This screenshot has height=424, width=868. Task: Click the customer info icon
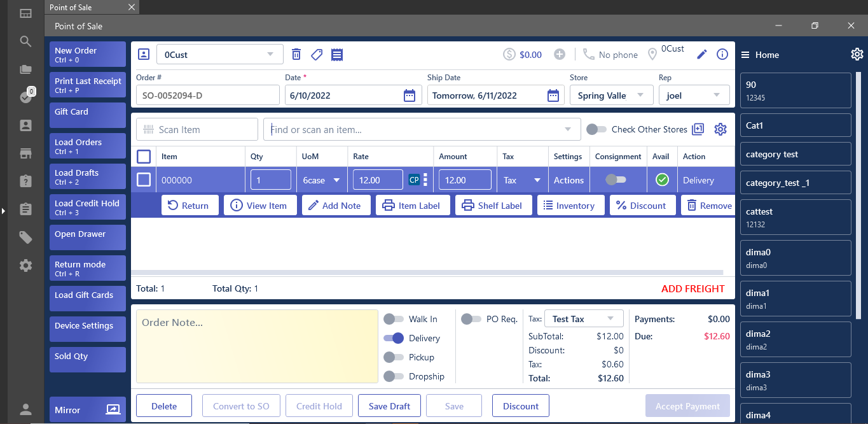[x=722, y=54]
